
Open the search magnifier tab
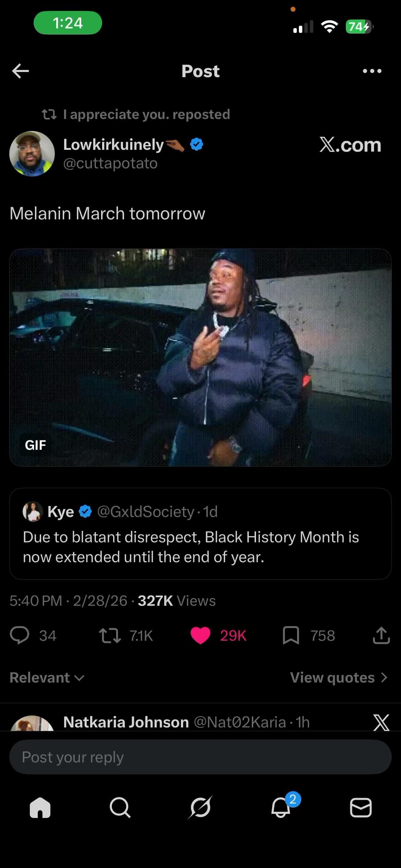(x=120, y=808)
